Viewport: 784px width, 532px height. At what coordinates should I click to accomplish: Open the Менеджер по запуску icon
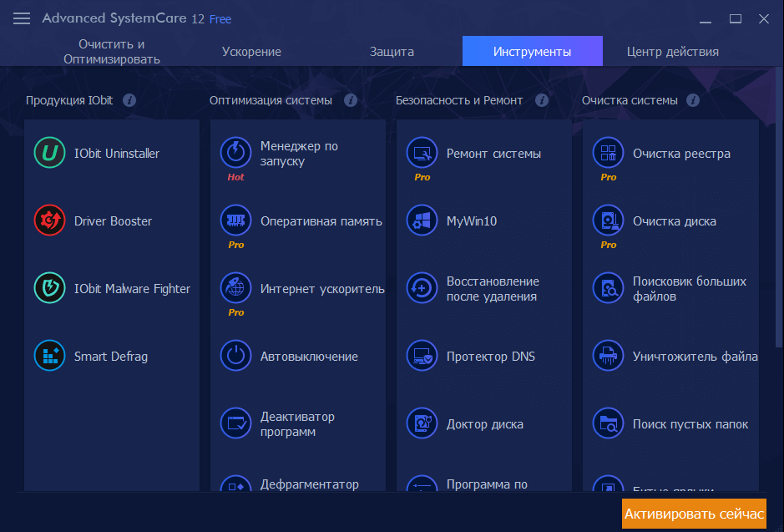(235, 154)
